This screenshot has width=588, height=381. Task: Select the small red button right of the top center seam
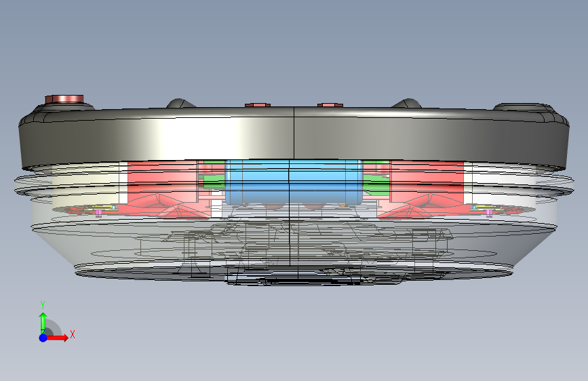click(330, 105)
